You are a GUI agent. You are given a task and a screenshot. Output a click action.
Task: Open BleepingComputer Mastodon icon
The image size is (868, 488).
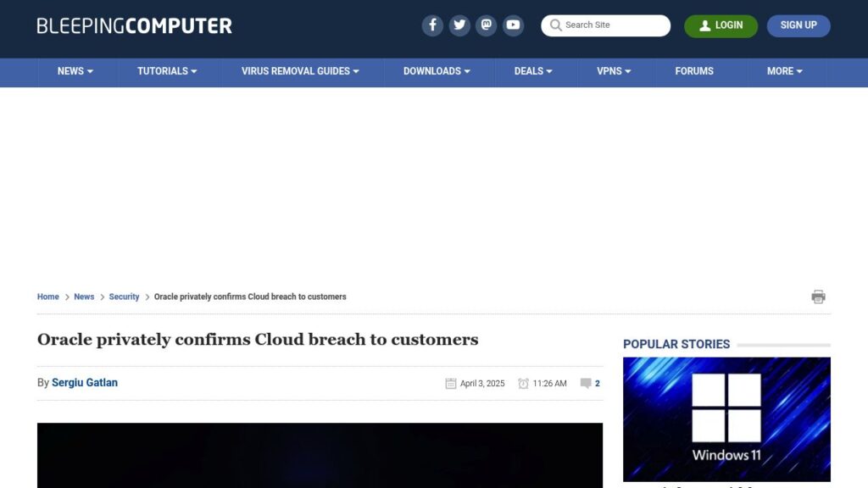coord(486,25)
